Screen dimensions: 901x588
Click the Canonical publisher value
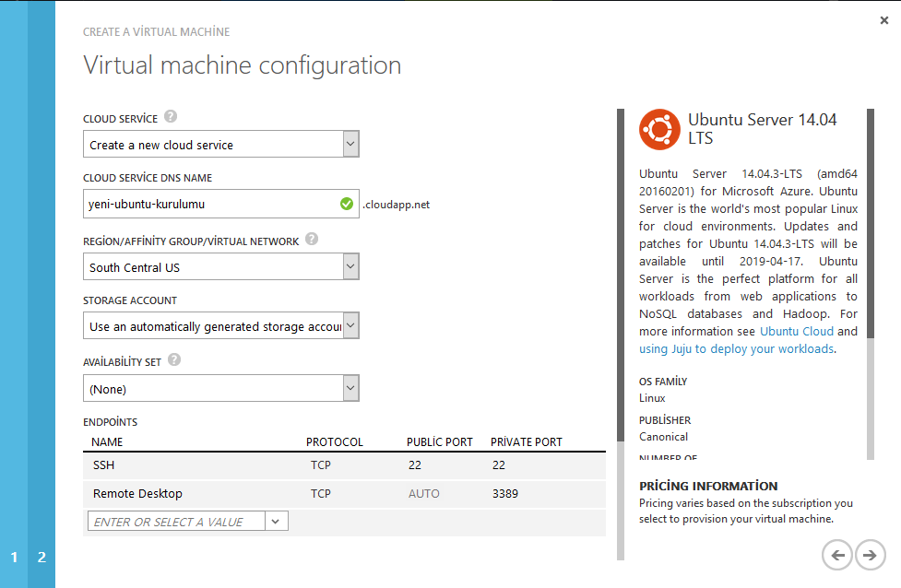tap(663, 437)
